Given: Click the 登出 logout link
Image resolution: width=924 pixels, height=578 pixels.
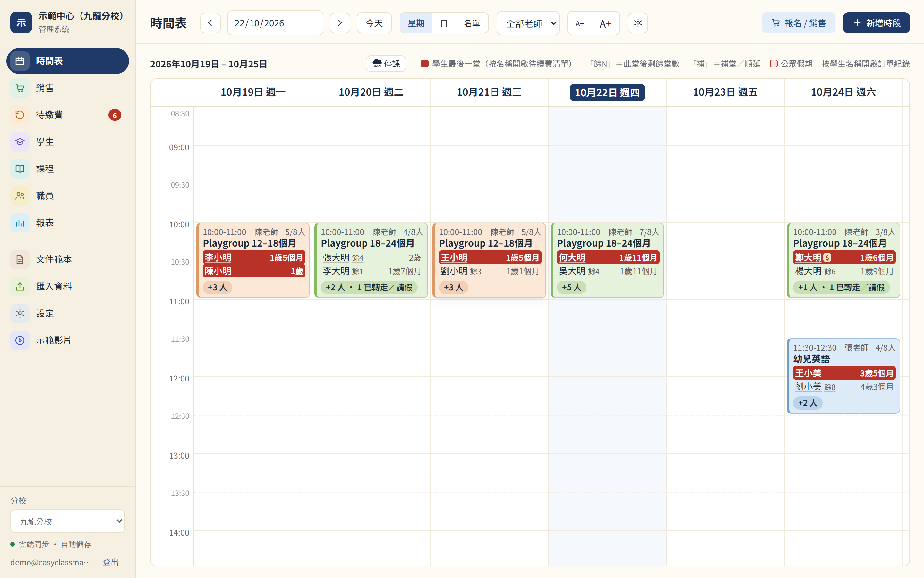Looking at the screenshot, I should point(110,562).
